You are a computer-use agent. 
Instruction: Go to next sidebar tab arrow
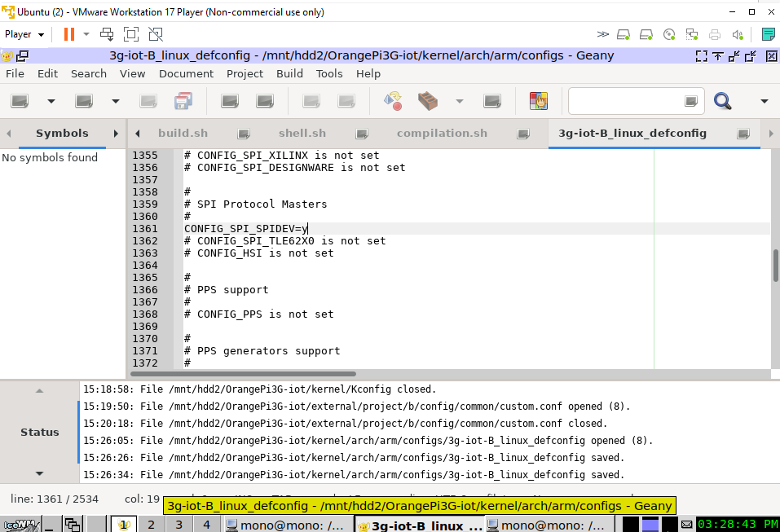116,134
